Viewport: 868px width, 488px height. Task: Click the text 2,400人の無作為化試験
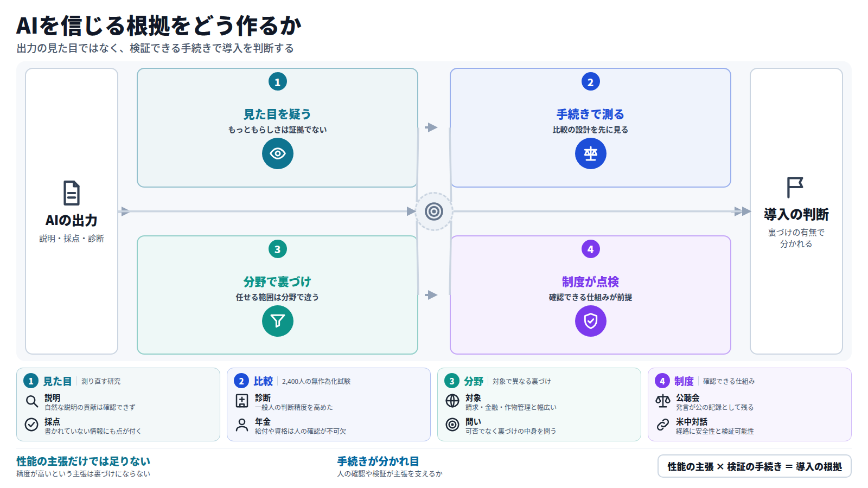coord(316,382)
